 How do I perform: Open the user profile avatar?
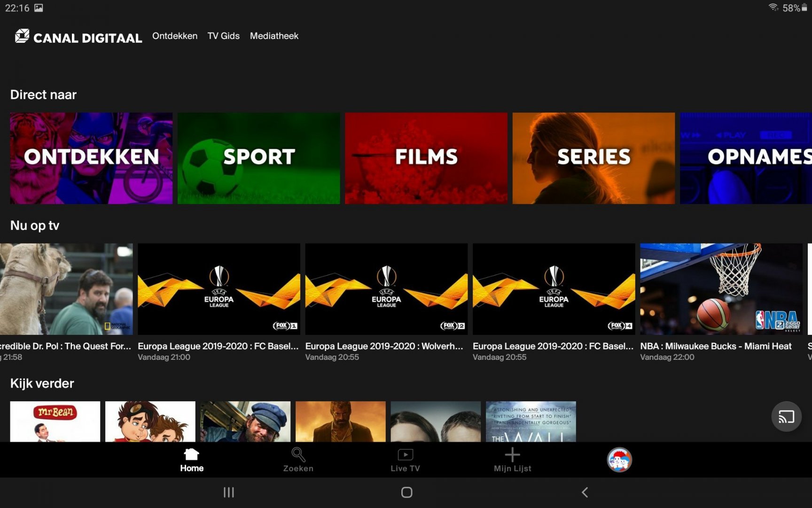[x=619, y=460]
